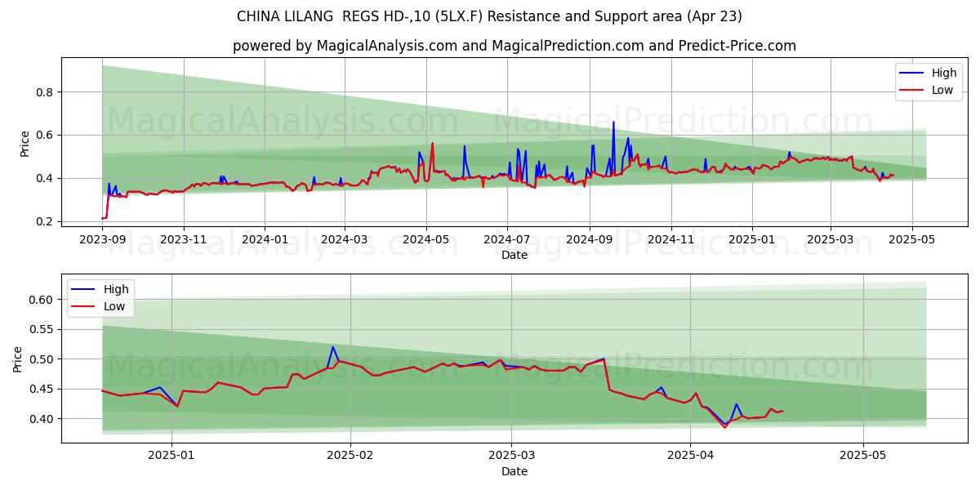
Task: Click the 0.45 price tick label
Action: 43,390
